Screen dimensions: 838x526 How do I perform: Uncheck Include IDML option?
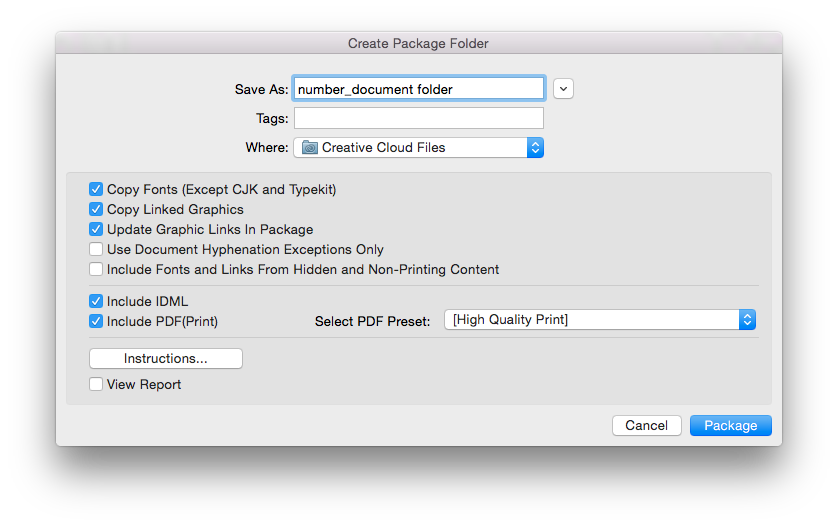(x=96, y=301)
